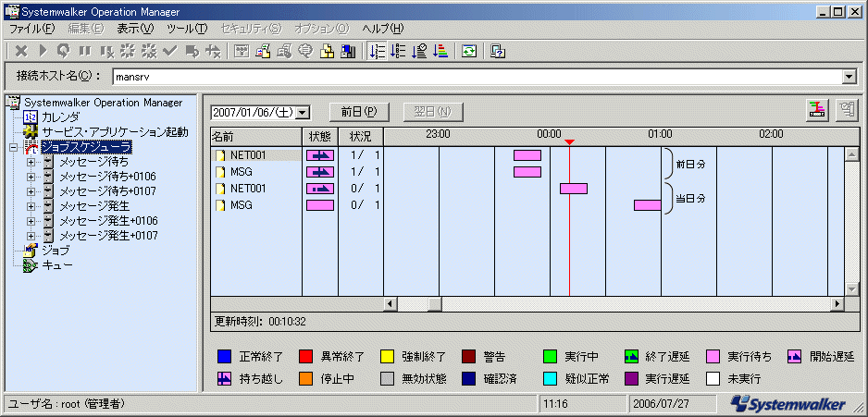The height and width of the screenshot is (417, 868).
Task: Click the pink Gantt bar of bottom MSG row
Action: [648, 205]
